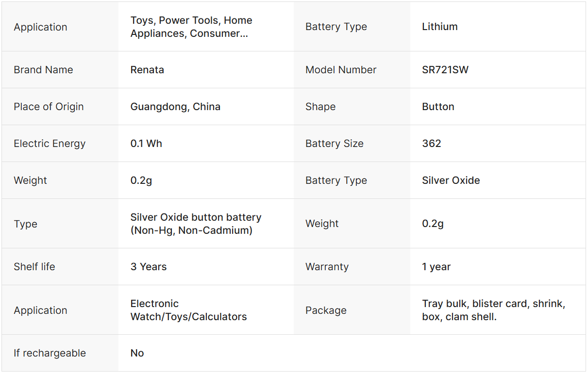Click the "Battery Size" label
The image size is (588, 374).
click(x=334, y=144)
